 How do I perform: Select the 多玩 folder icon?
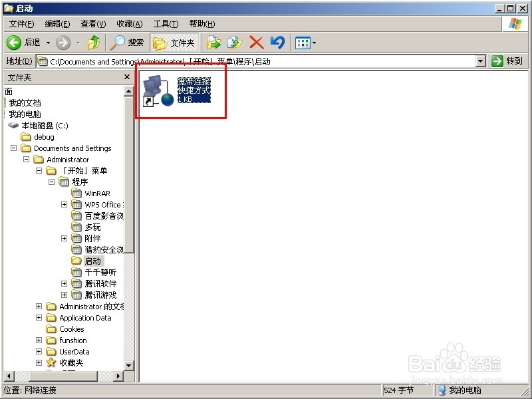pos(76,227)
